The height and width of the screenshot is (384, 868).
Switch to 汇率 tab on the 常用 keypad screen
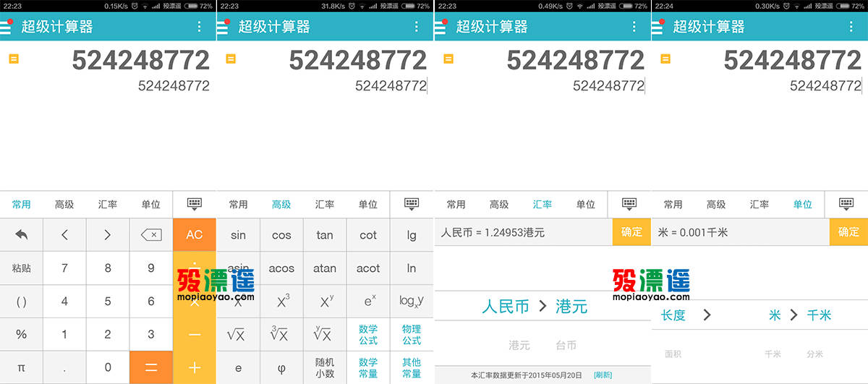(108, 205)
